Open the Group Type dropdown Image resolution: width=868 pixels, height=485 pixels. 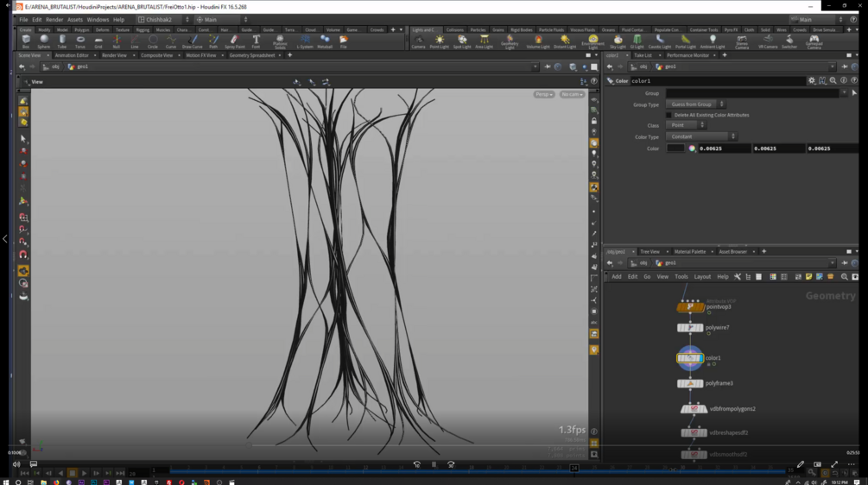pos(695,104)
